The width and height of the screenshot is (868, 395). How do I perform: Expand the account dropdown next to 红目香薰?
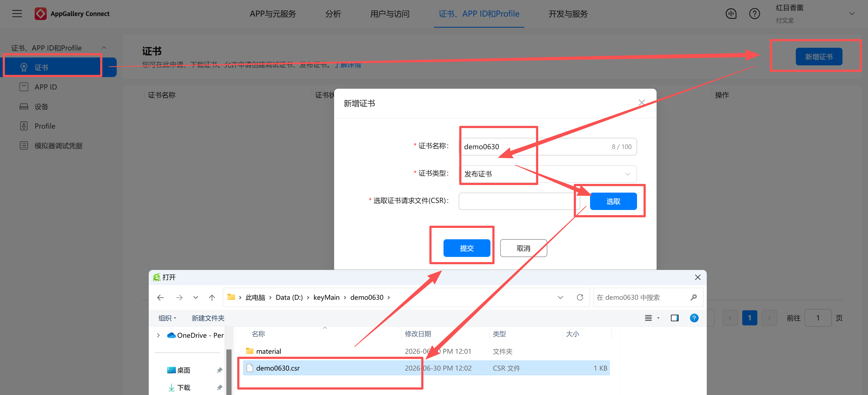(852, 14)
